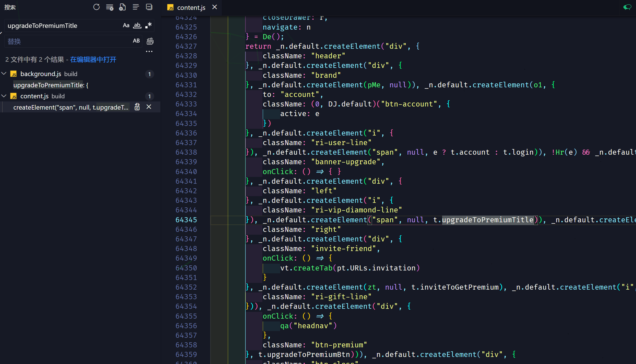Image resolution: width=636 pixels, height=364 pixels.
Task: Click replace icon on content.js match
Action: [x=137, y=107]
